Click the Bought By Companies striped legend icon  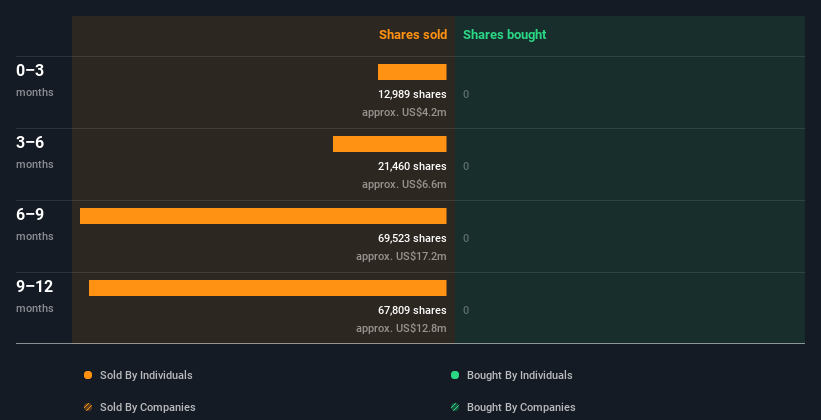pyautogui.click(x=455, y=407)
